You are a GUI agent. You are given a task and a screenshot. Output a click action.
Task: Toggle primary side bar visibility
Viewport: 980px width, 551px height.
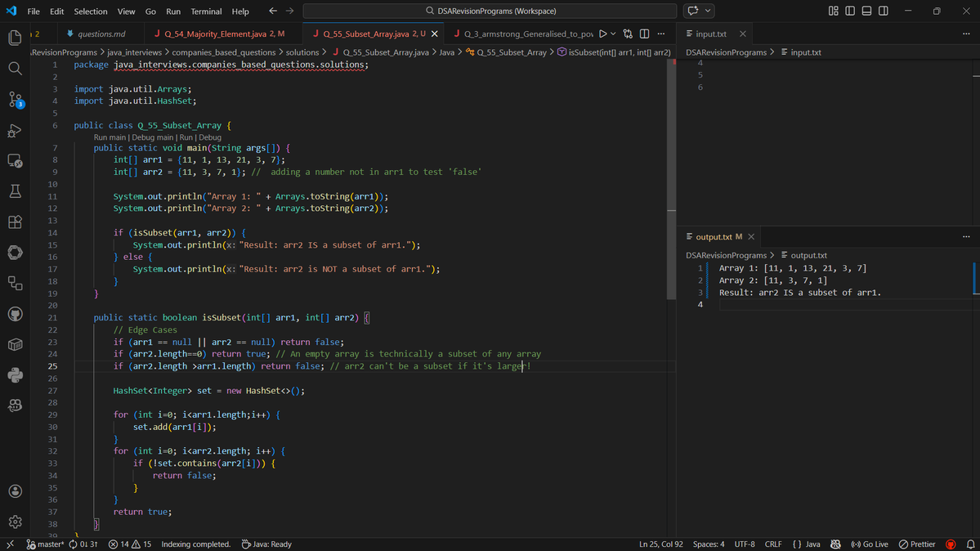tap(850, 11)
